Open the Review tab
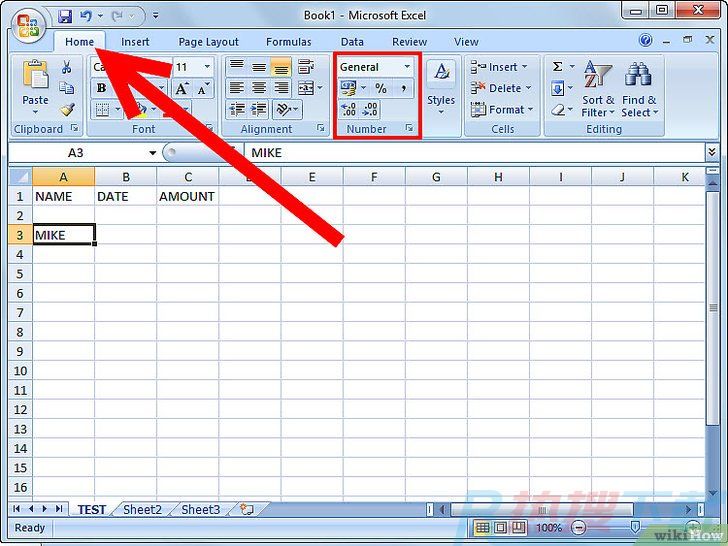 [409, 42]
